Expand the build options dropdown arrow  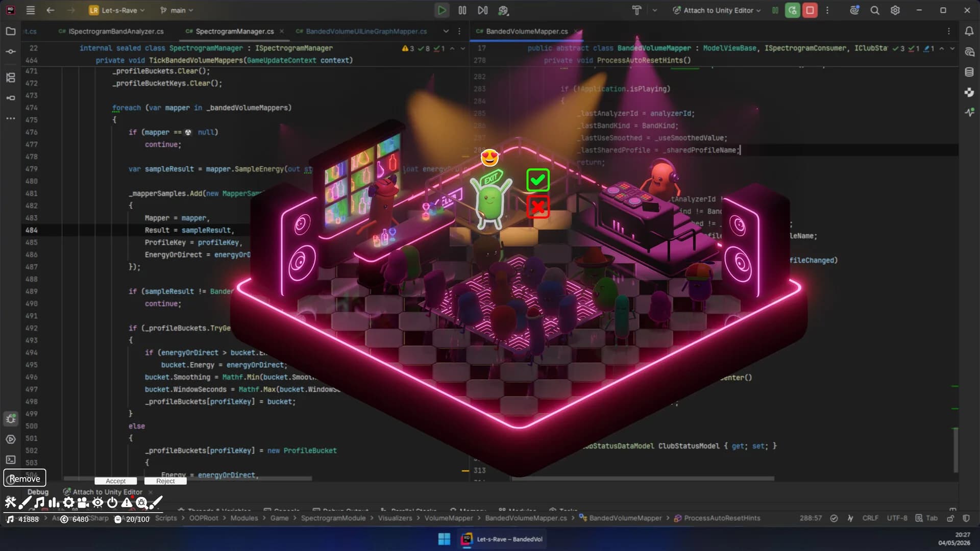click(655, 10)
